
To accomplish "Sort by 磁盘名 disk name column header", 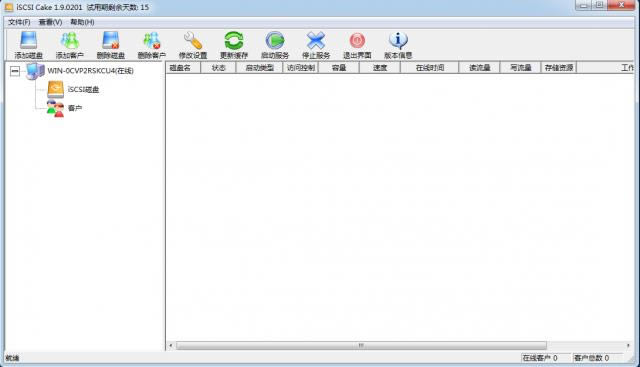I will click(183, 68).
